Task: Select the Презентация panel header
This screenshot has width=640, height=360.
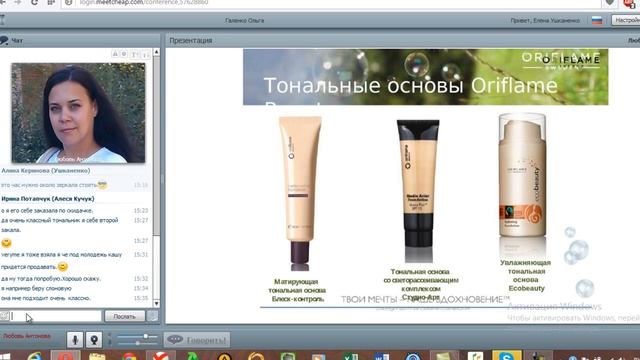Action: click(x=191, y=40)
